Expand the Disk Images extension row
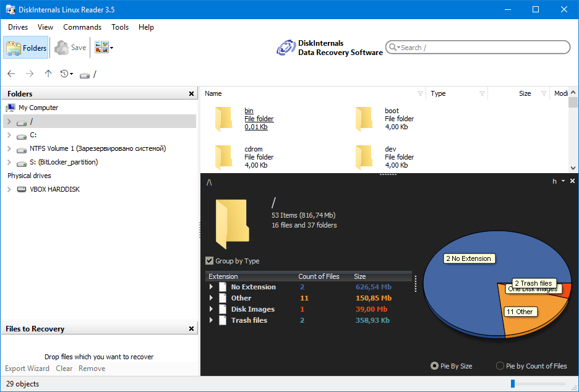 (211, 309)
